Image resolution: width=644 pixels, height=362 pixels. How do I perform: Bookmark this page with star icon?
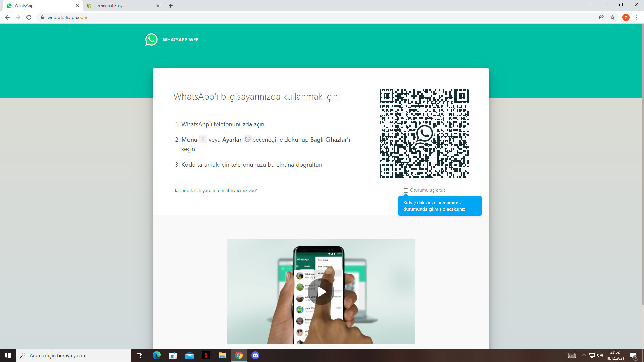(612, 17)
